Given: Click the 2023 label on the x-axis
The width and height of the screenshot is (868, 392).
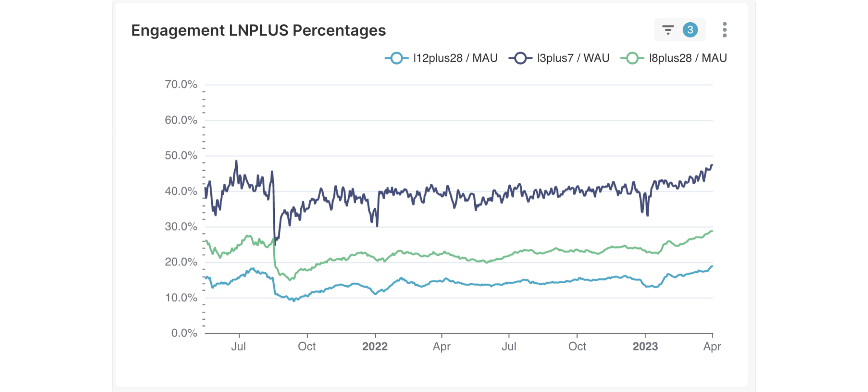Looking at the screenshot, I should pos(645,346).
